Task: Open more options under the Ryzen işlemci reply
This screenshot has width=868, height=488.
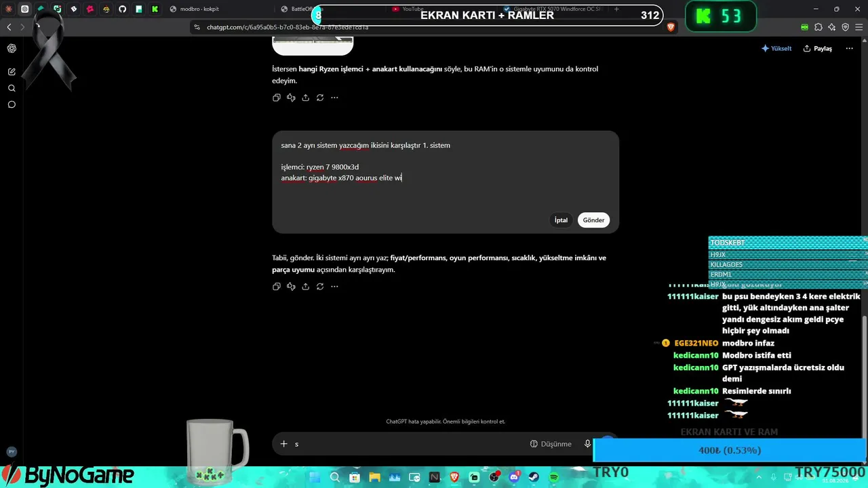Action: pyautogui.click(x=334, y=98)
